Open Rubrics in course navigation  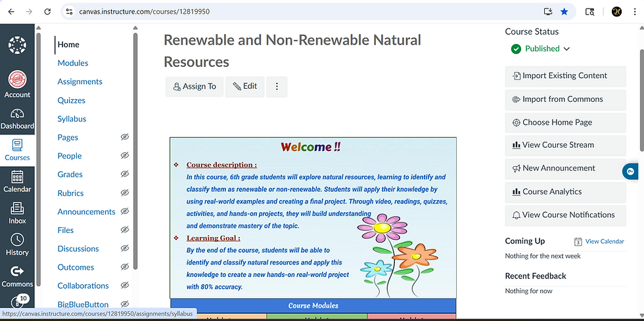(71, 194)
